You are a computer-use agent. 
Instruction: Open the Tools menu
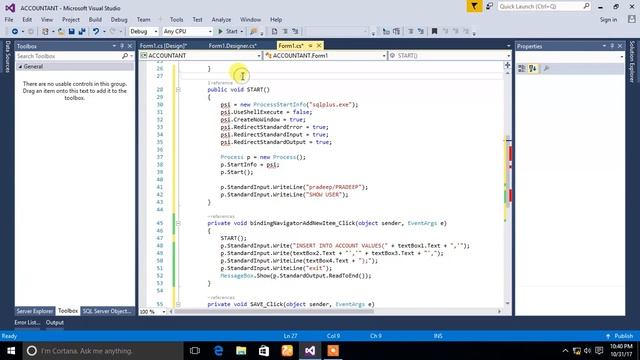point(176,20)
